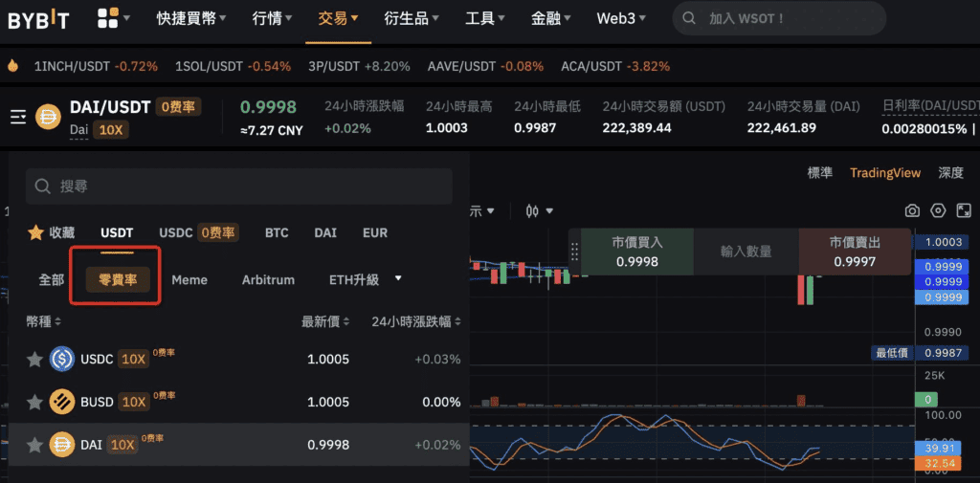
Task: Expand more categories arrow after ETH升級
Action: click(398, 278)
